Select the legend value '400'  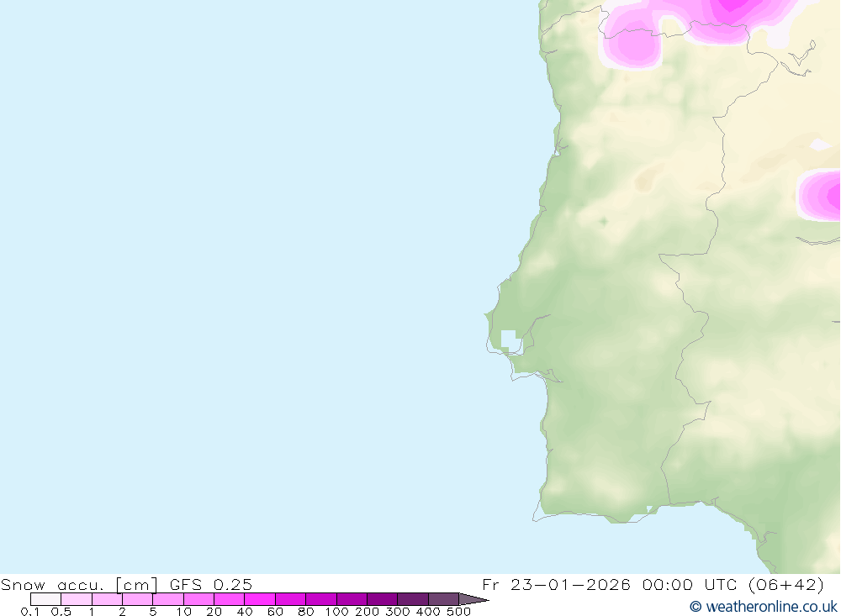(428, 612)
